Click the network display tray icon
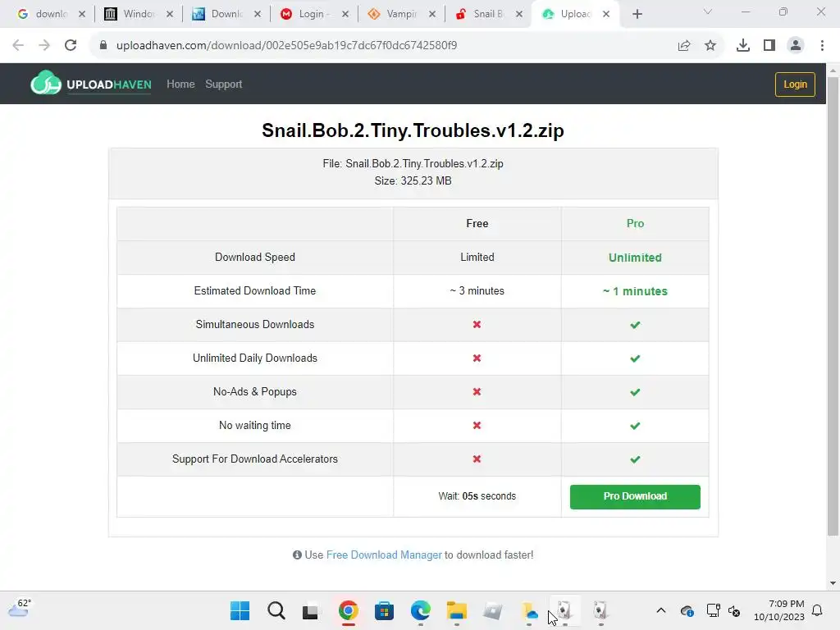 713,610
